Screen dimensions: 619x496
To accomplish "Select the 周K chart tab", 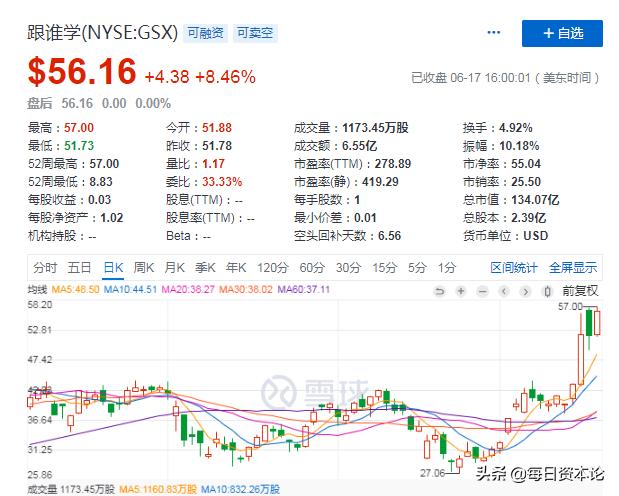I will tap(144, 268).
